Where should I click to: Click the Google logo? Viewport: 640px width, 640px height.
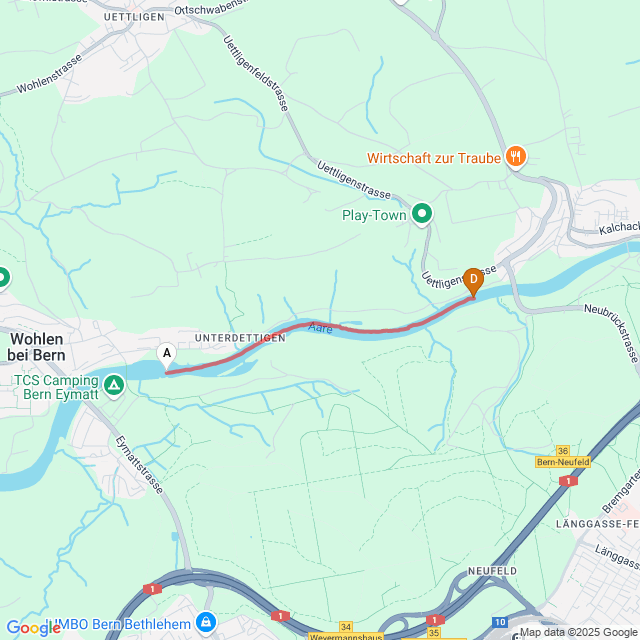pos(33,628)
